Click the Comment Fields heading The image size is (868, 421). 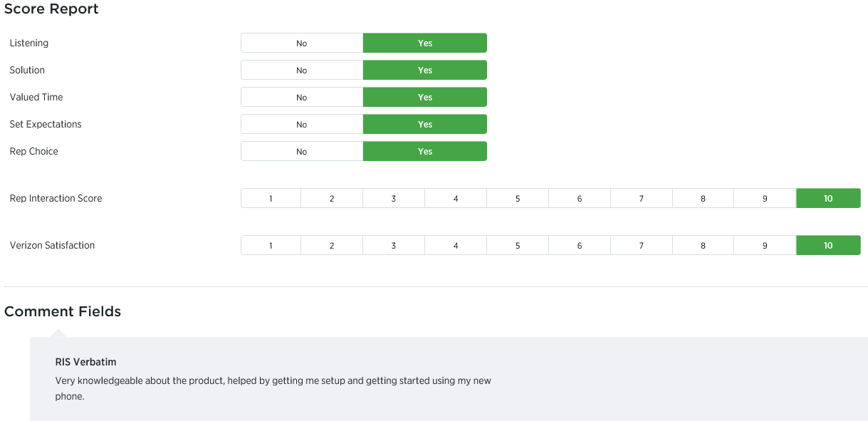click(63, 311)
